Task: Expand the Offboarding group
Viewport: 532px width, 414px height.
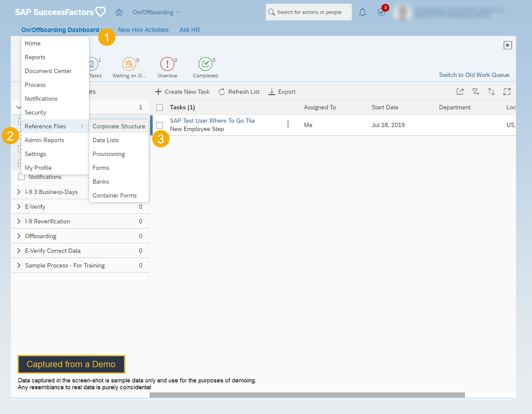Action: (x=19, y=236)
